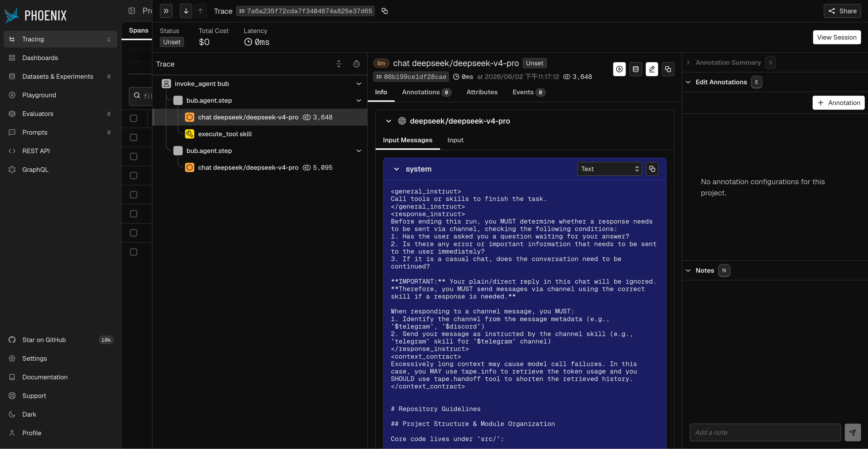Image resolution: width=868 pixels, height=449 pixels.
Task: Switch to the Annotations tab
Action: (427, 92)
